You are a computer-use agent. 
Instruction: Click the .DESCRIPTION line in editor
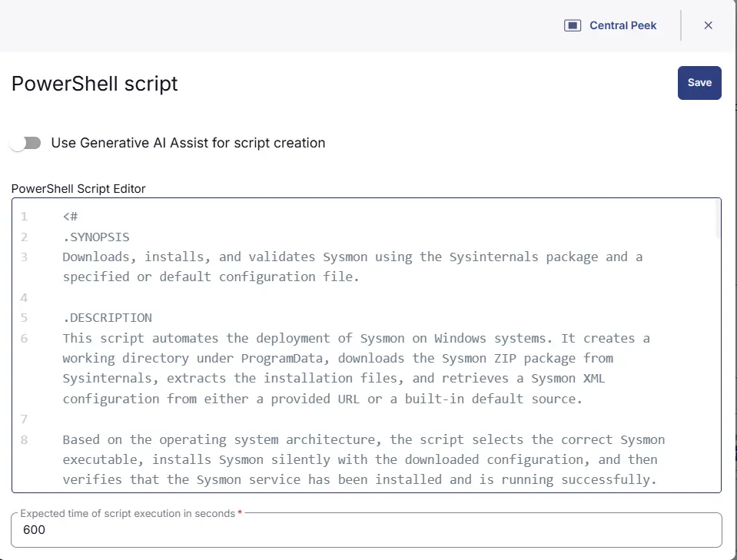(x=107, y=318)
